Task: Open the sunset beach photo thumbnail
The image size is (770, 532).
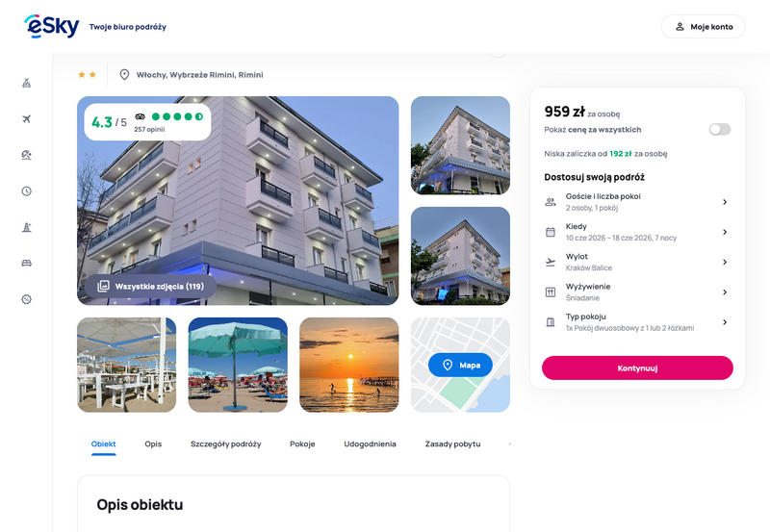Action: click(x=348, y=365)
